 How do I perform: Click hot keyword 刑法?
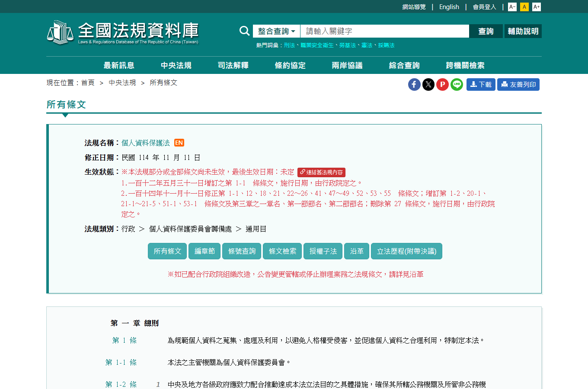(289, 45)
